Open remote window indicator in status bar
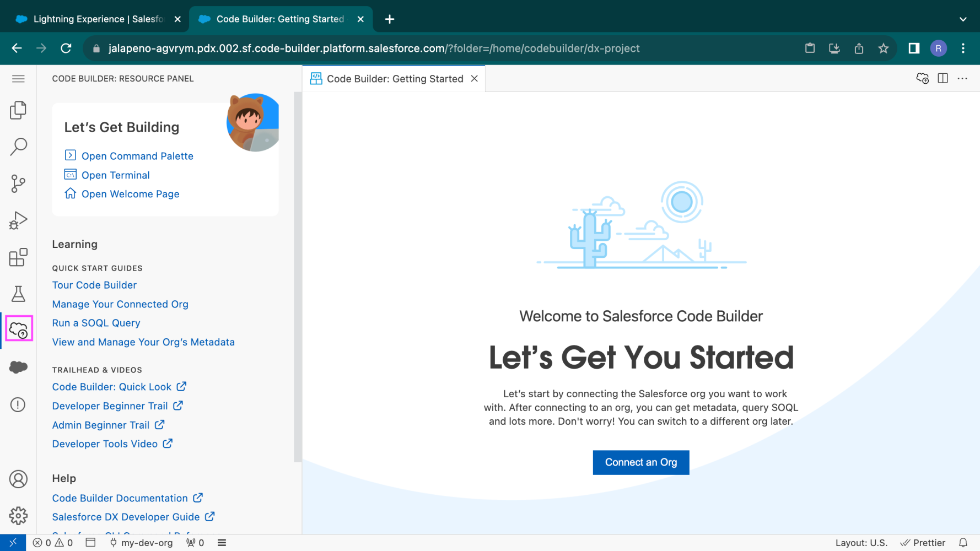Screen dimensions: 980x551 pyautogui.click(x=13, y=543)
